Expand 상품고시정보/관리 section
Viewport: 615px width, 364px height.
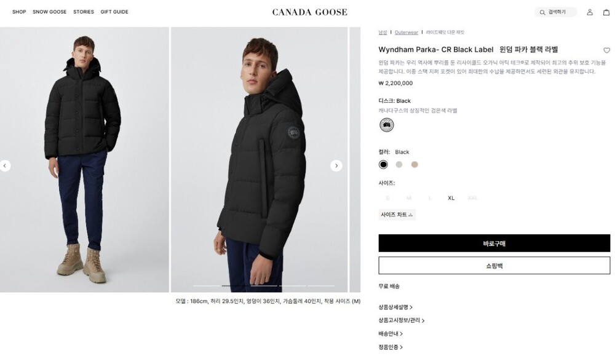pyautogui.click(x=401, y=320)
